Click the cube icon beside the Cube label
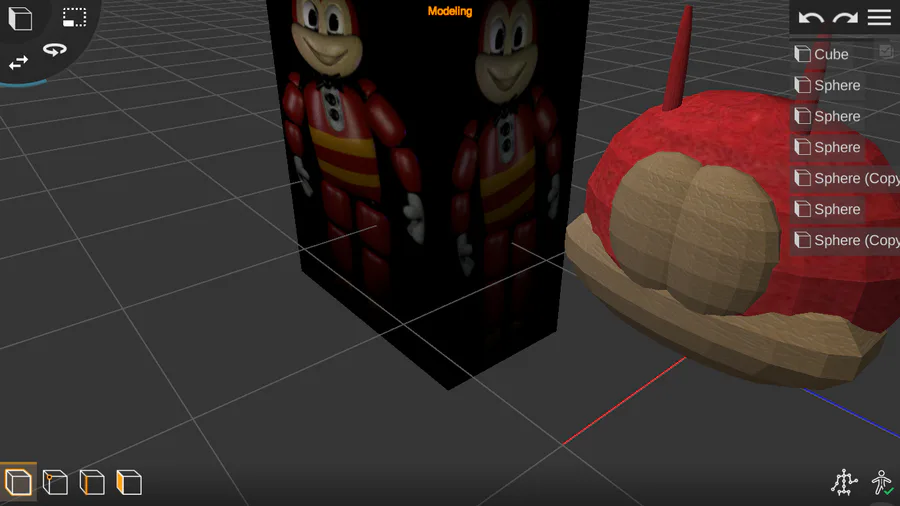 point(802,54)
